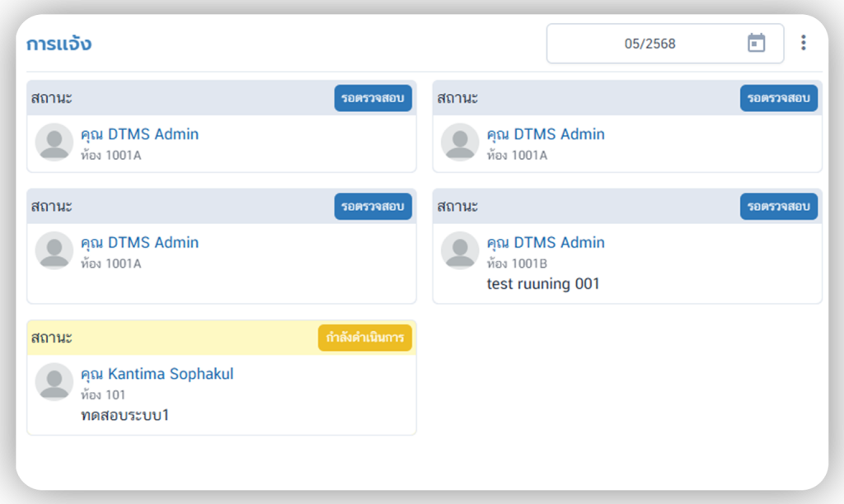The height and width of the screenshot is (504, 844).
Task: Click the การแจ้ง page heading
Action: pyautogui.click(x=59, y=44)
